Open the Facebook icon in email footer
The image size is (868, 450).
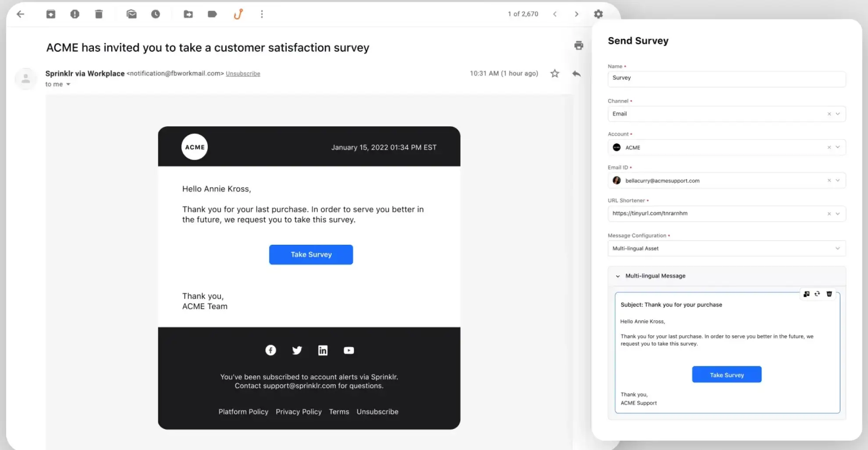(x=270, y=350)
